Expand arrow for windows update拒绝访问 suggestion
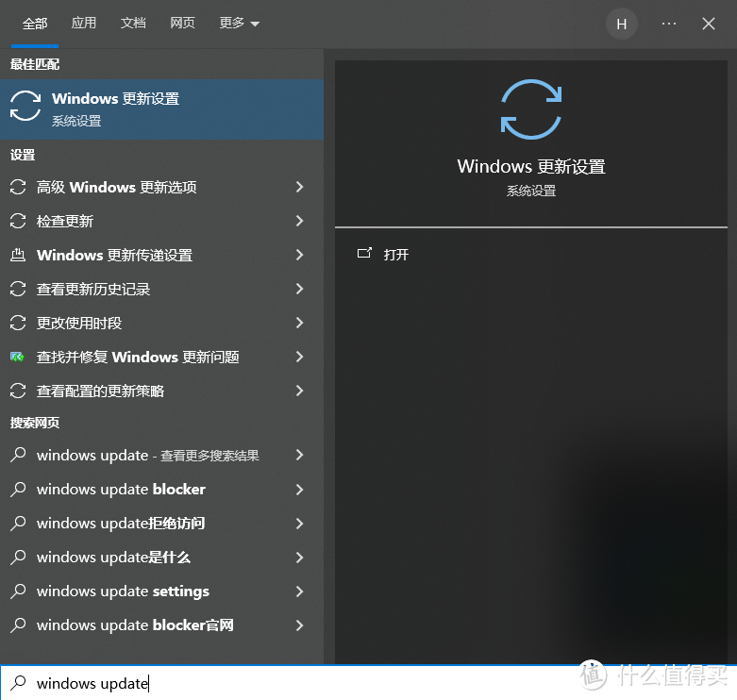Screen dimensions: 737x700 pyautogui.click(x=299, y=524)
